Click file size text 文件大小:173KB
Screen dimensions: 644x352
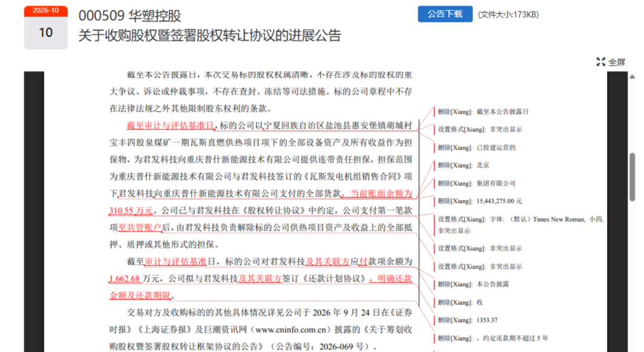pyautogui.click(x=508, y=14)
